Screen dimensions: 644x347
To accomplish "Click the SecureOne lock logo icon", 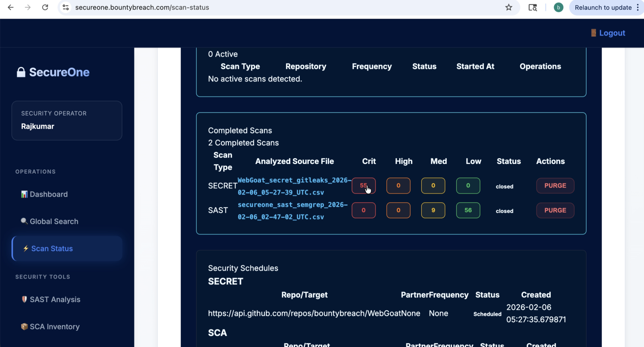I will point(21,72).
